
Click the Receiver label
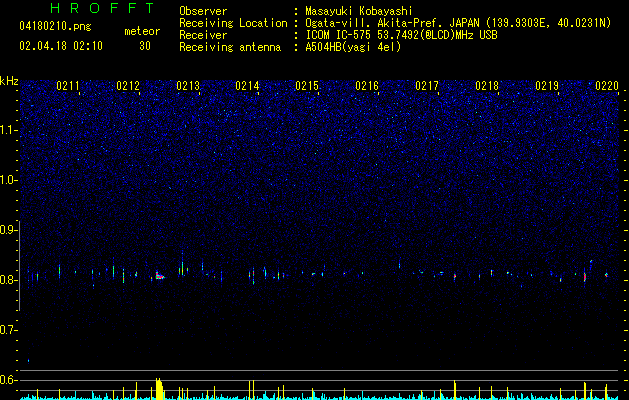point(203,35)
